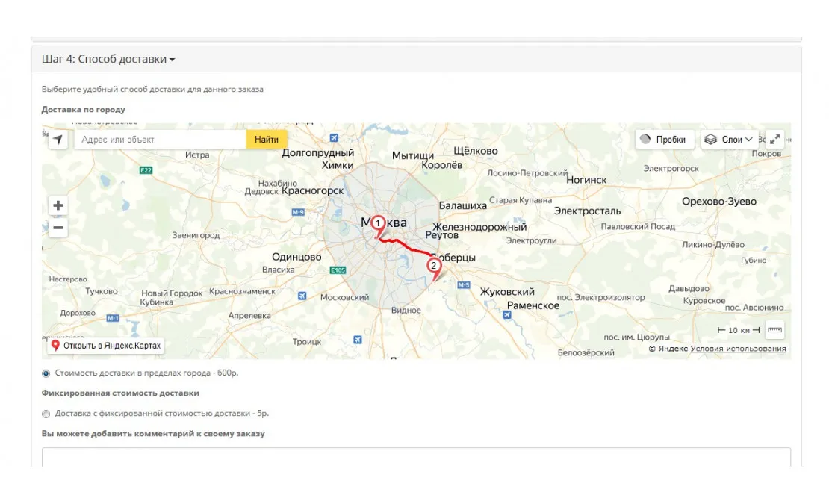Toggle the Пробки traffic layer
This screenshot has width=829, height=504.
point(665,140)
